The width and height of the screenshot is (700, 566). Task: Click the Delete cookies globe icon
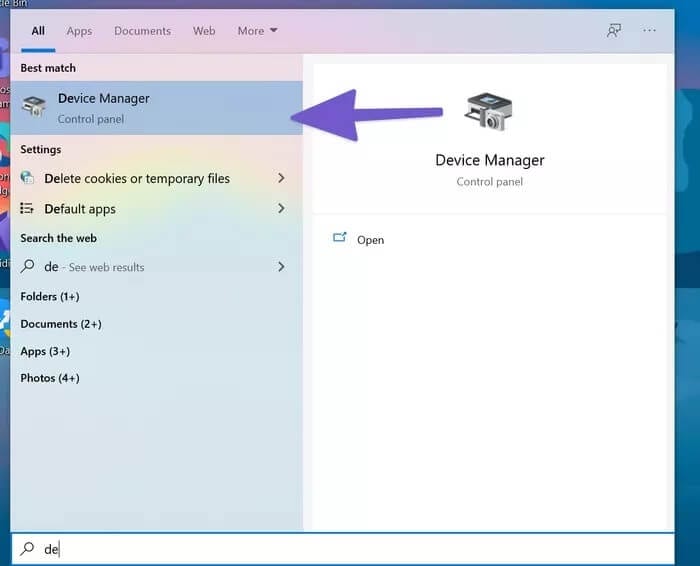(x=27, y=178)
